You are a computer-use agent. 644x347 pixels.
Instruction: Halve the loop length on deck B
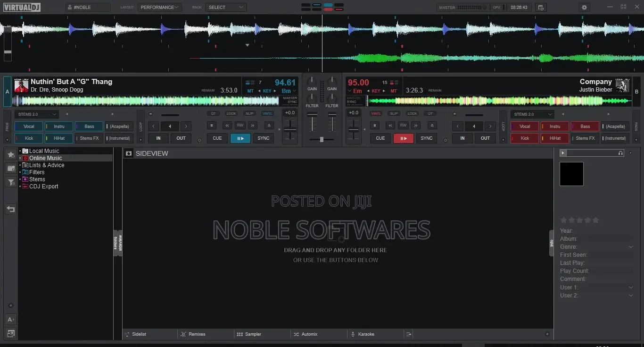tap(458, 127)
